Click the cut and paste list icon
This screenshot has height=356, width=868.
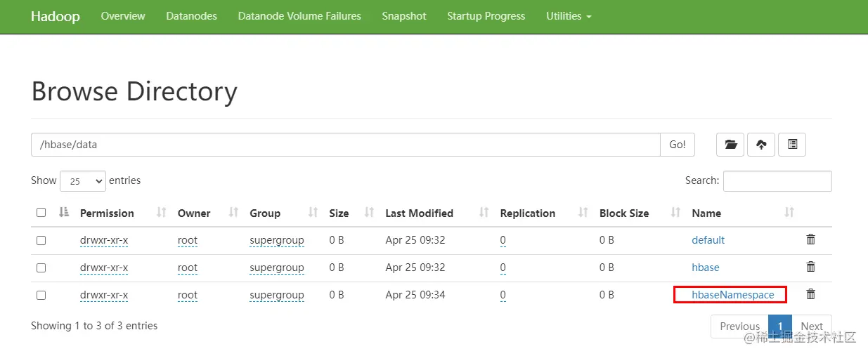(x=792, y=145)
